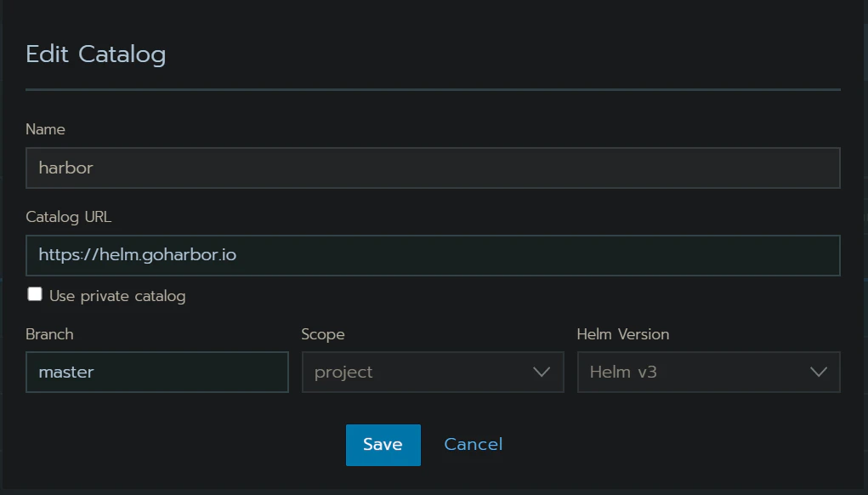The height and width of the screenshot is (495, 868).
Task: Cancel editing the catalog
Action: point(474,444)
